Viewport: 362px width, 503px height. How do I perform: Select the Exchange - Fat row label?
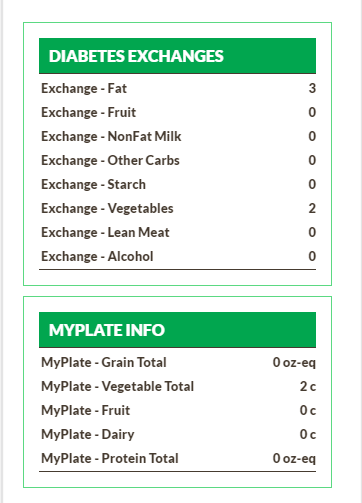(84, 89)
